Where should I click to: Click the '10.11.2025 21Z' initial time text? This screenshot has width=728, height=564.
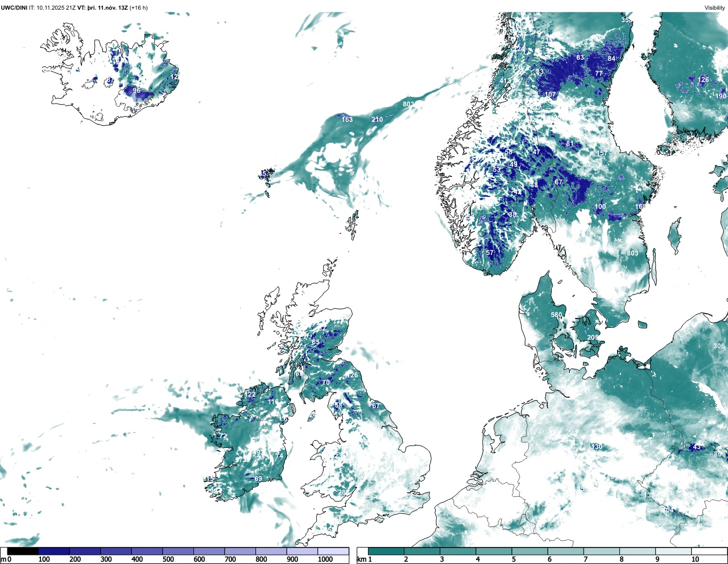(56, 7)
